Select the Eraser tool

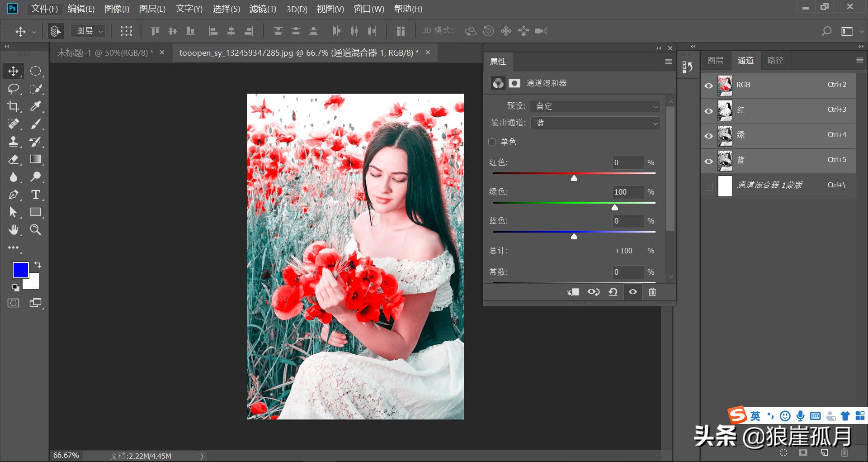[13, 159]
